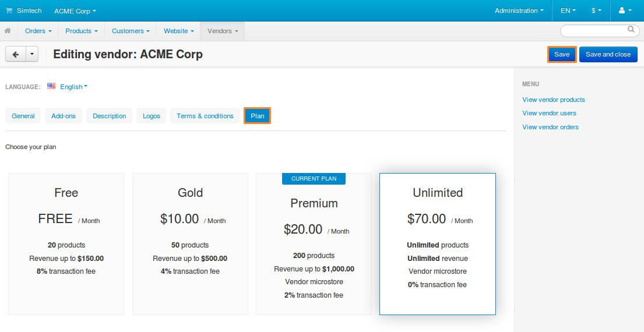Click the '200 products' text
The height and width of the screenshot is (332, 644).
coord(314,256)
